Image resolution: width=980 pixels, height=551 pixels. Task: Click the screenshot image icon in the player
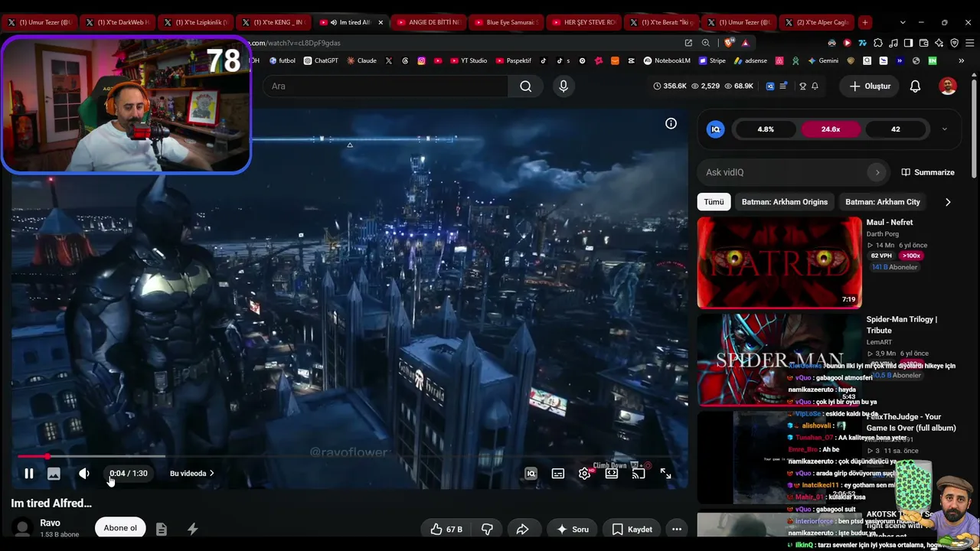tap(54, 474)
